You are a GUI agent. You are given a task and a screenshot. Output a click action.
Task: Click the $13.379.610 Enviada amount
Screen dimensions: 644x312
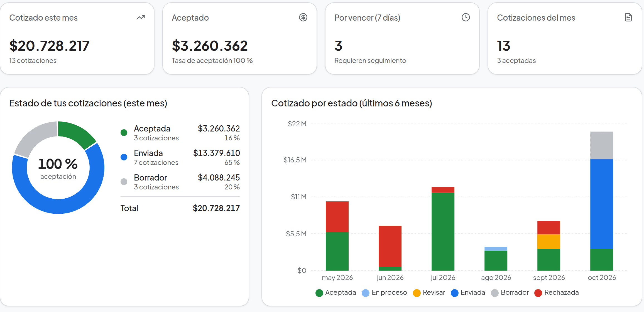[217, 153]
